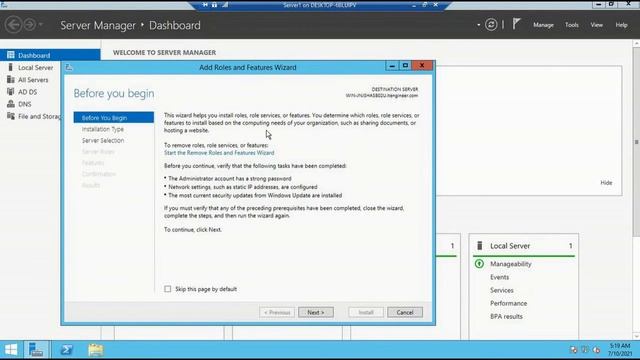Expand the dropdown arrow left of refresh icon
This screenshot has height=360, width=640.
pyautogui.click(x=478, y=25)
